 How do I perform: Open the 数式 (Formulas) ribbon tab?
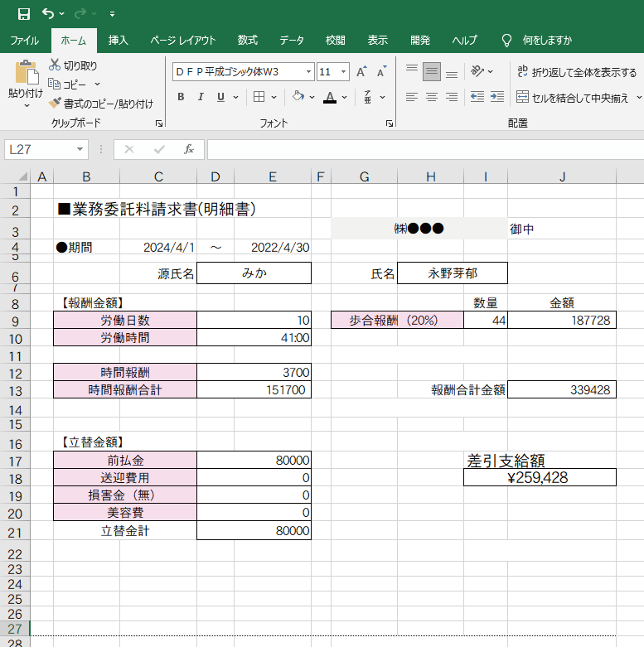(x=247, y=40)
